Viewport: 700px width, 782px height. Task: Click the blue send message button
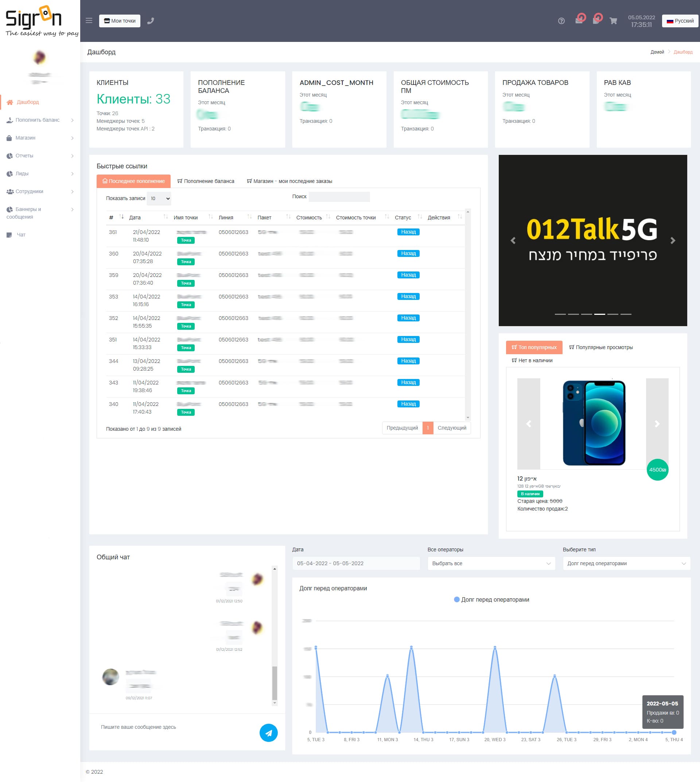[x=268, y=733]
